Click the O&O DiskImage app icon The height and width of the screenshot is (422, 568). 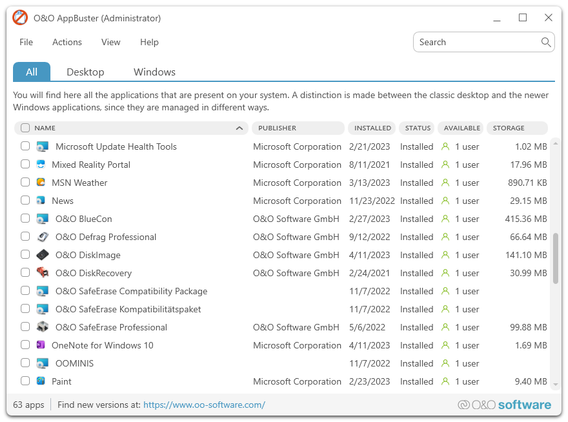pyautogui.click(x=42, y=255)
